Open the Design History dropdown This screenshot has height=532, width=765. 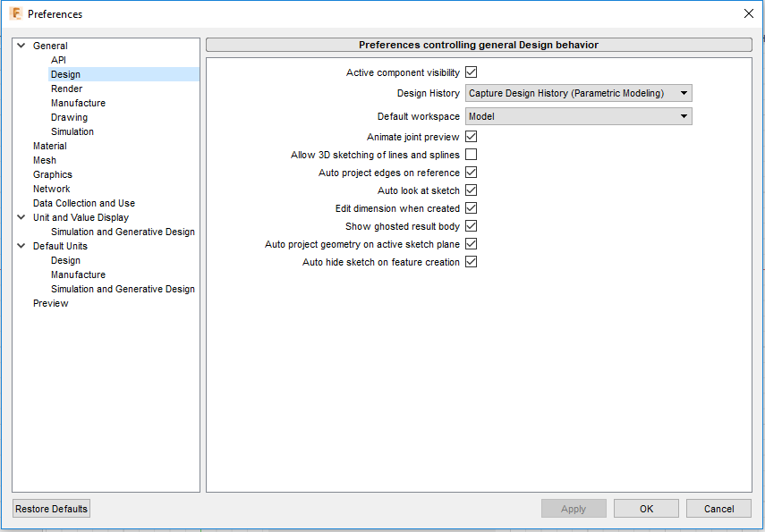tap(579, 93)
